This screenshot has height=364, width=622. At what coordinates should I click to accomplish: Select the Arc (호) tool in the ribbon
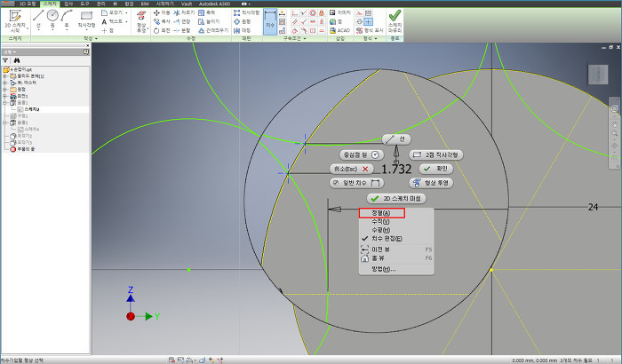(67, 20)
